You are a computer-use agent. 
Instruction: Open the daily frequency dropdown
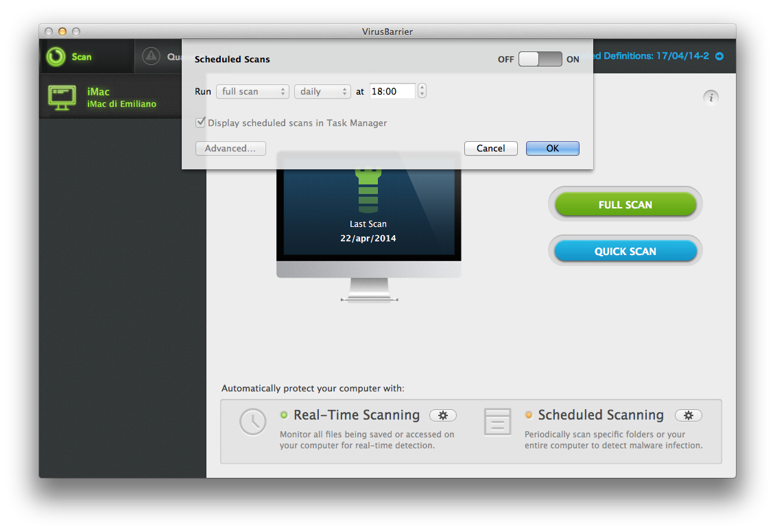(x=322, y=91)
